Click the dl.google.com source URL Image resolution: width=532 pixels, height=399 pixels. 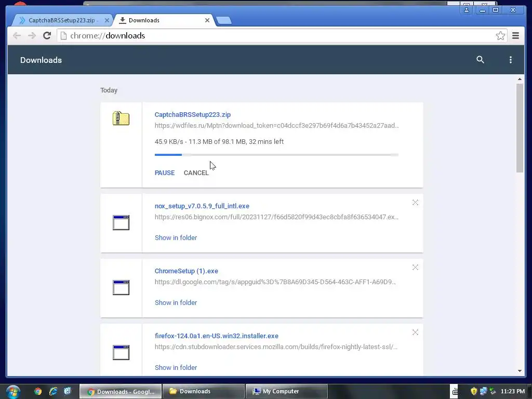coord(275,282)
